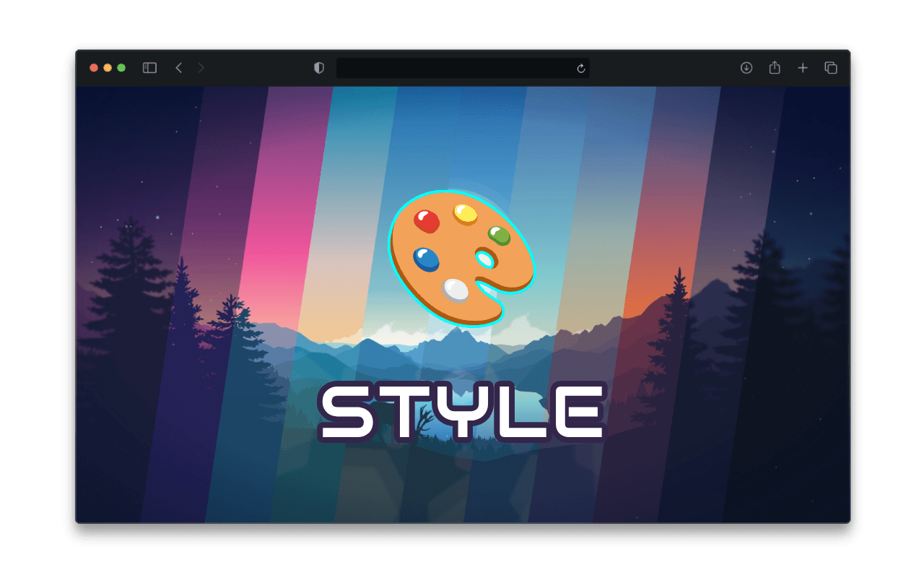Click the address bar
The image size is (924, 578).
pos(462,68)
